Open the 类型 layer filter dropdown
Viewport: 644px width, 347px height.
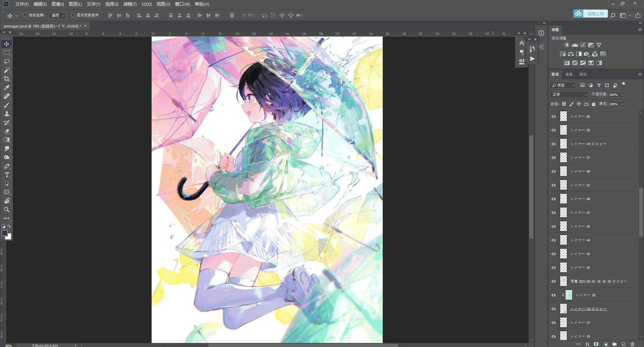pyautogui.click(x=563, y=85)
